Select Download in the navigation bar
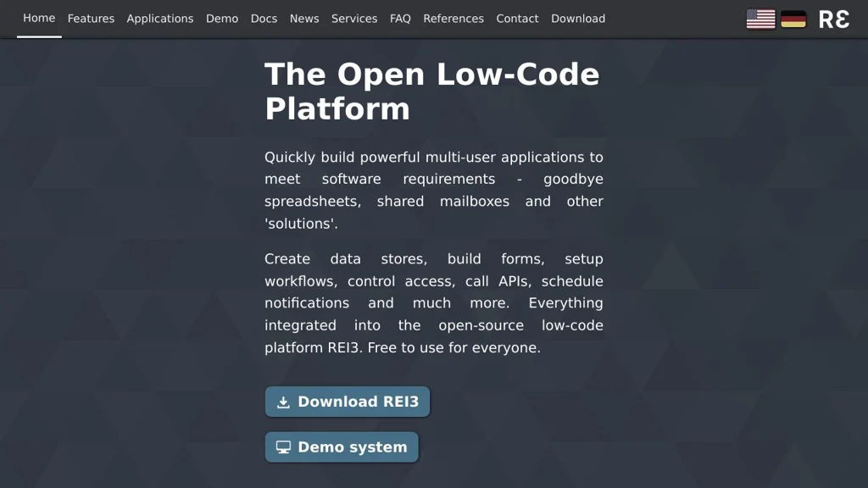Image resolution: width=868 pixels, height=488 pixels. point(578,19)
